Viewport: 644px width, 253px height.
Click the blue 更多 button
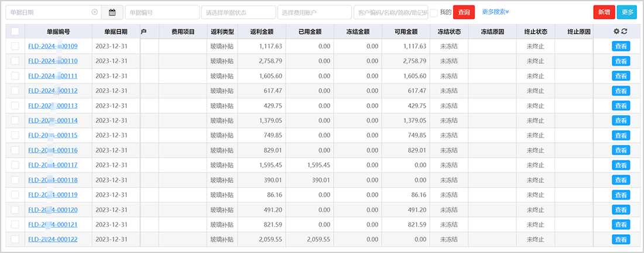[x=626, y=12]
